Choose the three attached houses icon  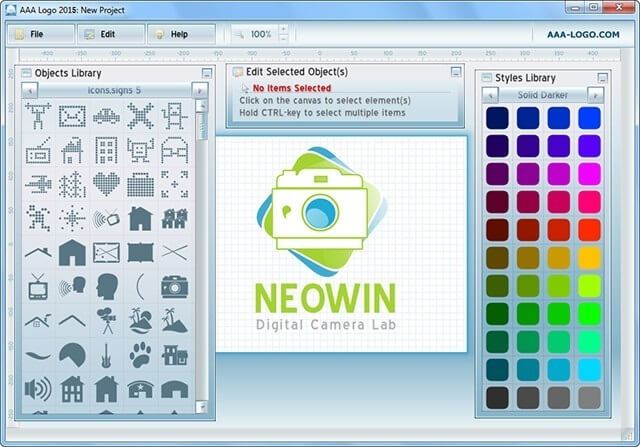(x=175, y=218)
